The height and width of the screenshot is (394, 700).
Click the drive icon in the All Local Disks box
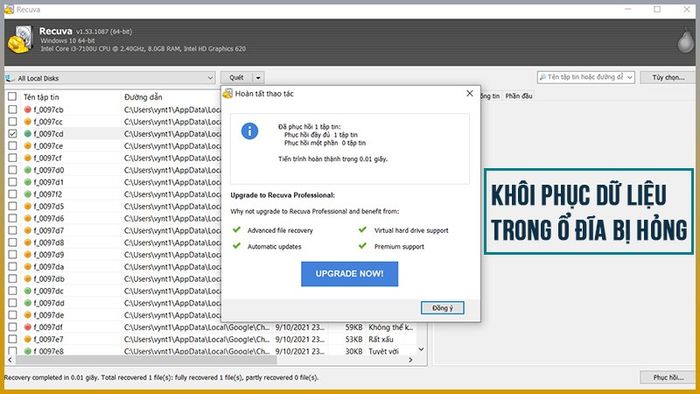(x=10, y=78)
